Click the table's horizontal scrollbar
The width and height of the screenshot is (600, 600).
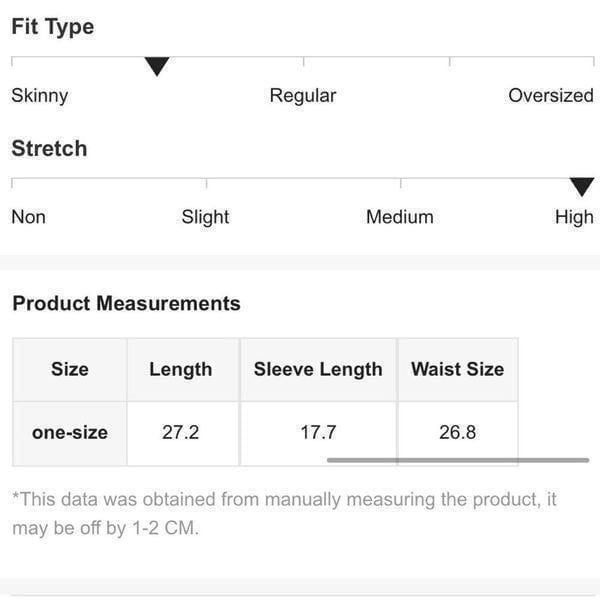(458, 460)
